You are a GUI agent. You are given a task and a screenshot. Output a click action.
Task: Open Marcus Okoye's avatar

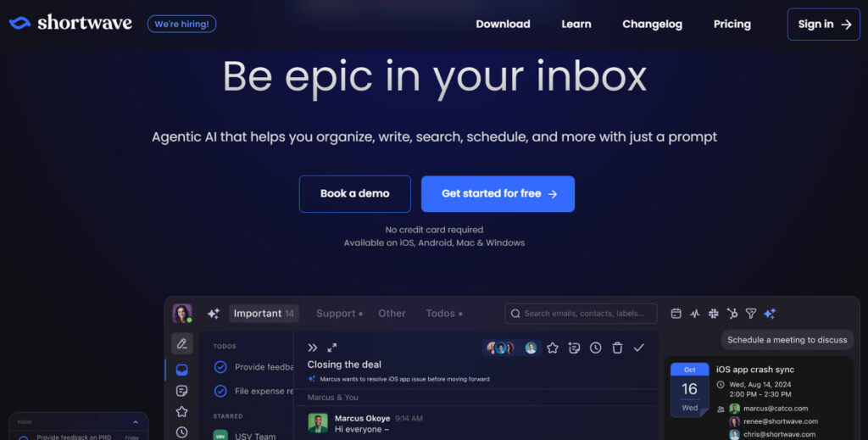(x=318, y=423)
